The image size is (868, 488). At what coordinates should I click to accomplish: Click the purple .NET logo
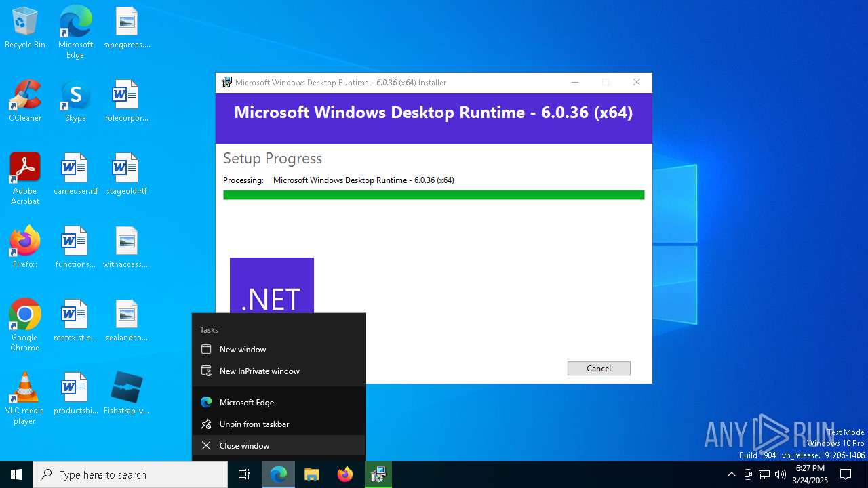click(272, 285)
